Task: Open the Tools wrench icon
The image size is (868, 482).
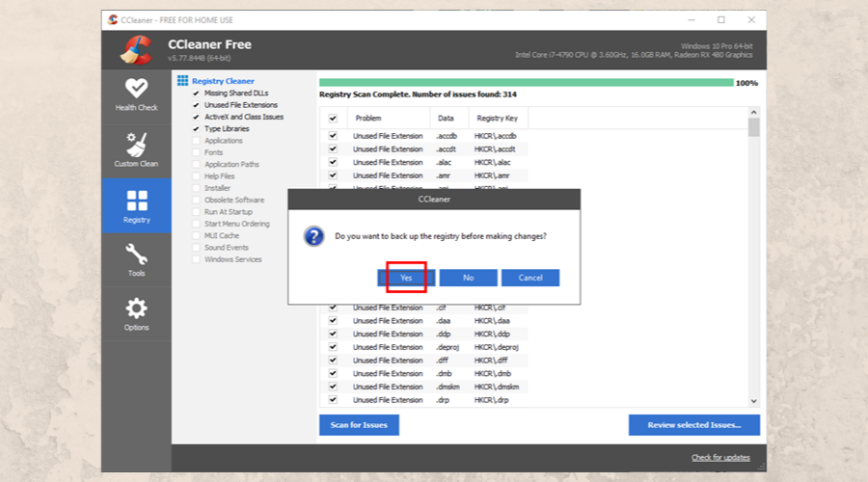Action: pyautogui.click(x=136, y=254)
